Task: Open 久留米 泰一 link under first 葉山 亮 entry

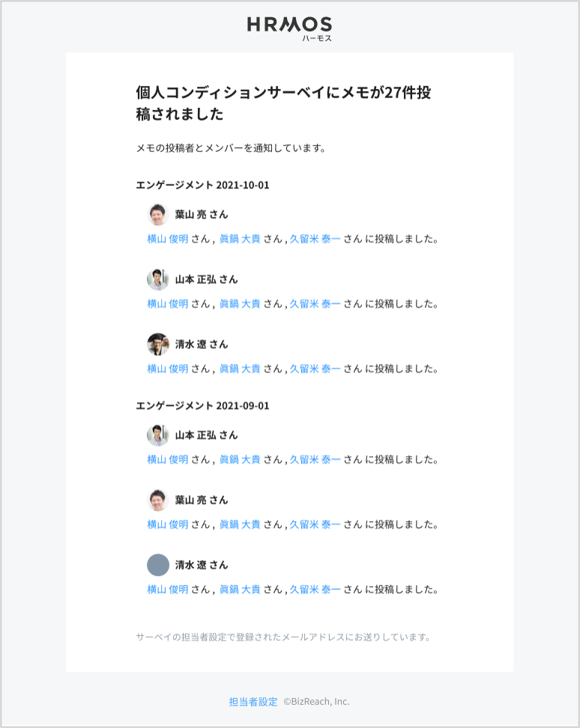Action: point(315,240)
